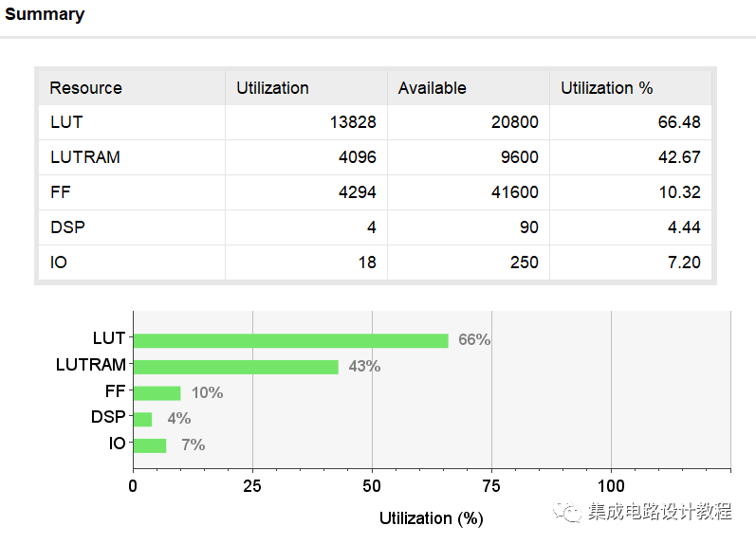Select LUTRAM utilization value 4096
This screenshot has height=544, width=756.
(x=358, y=157)
